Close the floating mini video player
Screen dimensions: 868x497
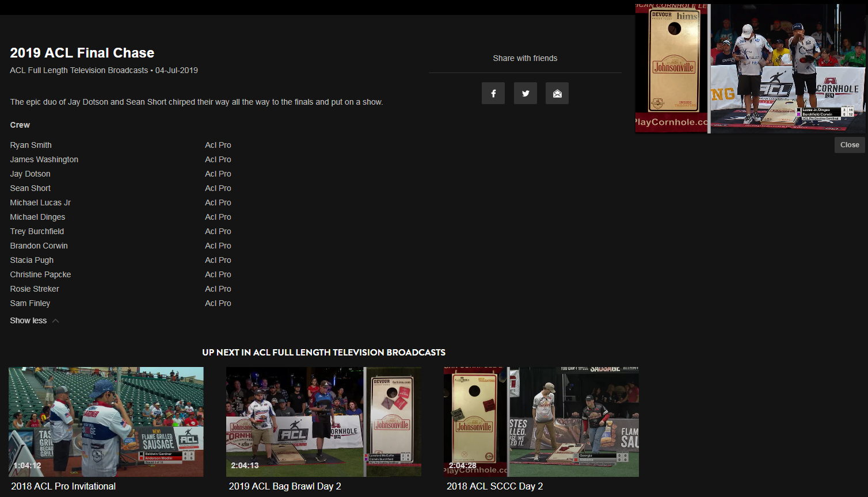[849, 145]
